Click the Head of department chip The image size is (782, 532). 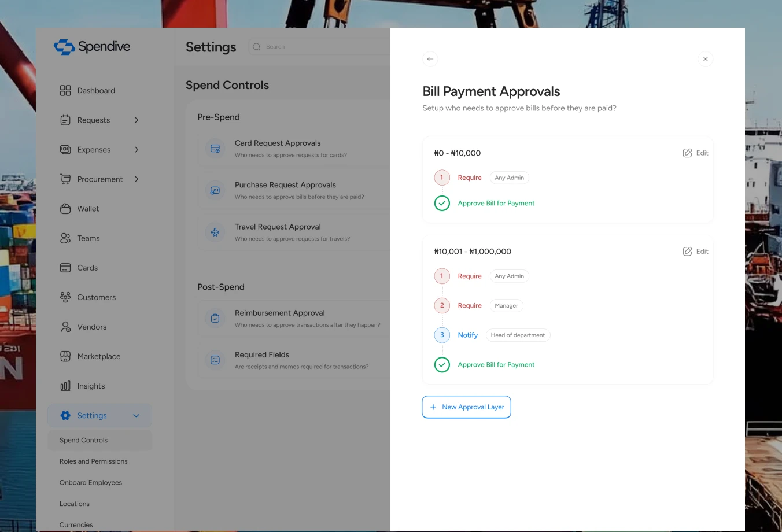coord(518,335)
